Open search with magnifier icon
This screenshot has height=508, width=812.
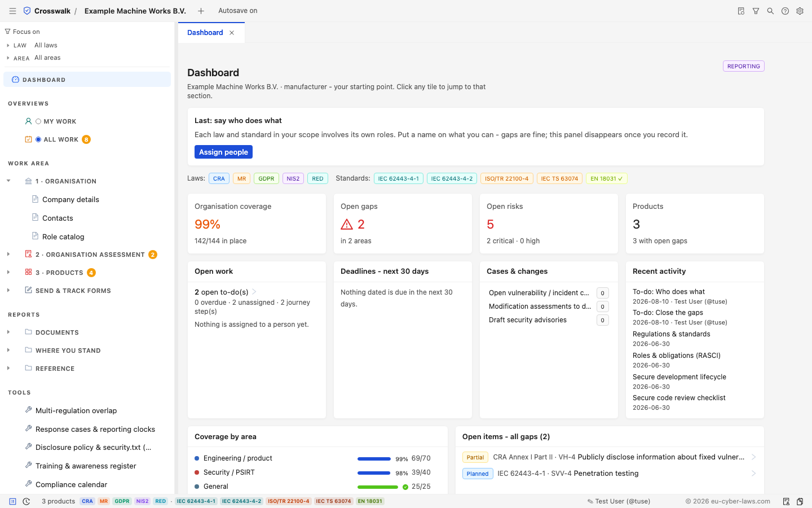(x=770, y=11)
